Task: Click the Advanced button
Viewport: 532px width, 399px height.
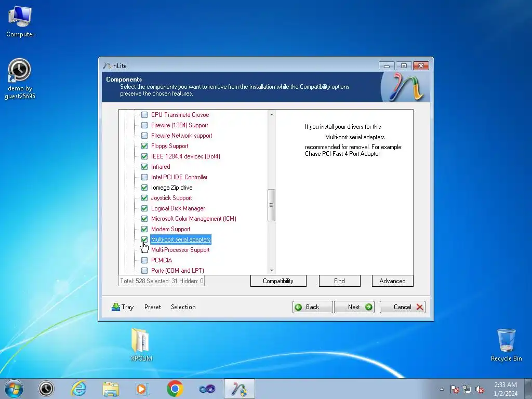Action: 393,281
